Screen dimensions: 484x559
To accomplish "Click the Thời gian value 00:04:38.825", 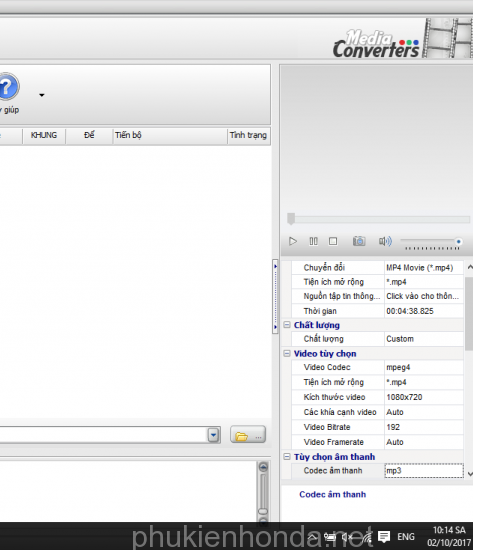I will click(424, 311).
